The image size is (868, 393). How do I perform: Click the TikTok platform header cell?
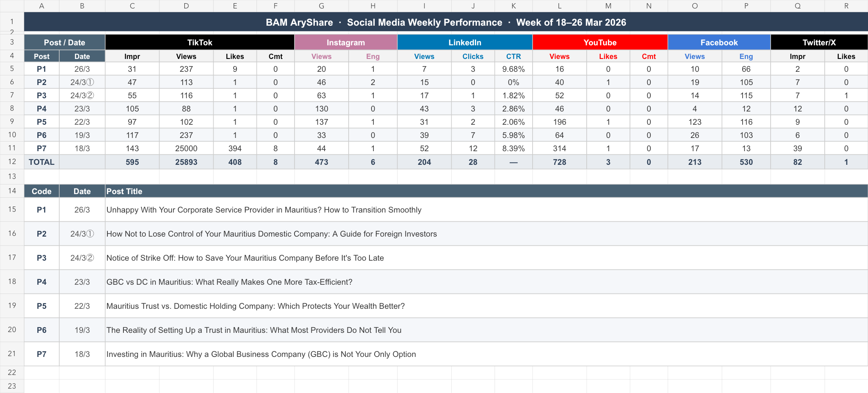pos(200,43)
